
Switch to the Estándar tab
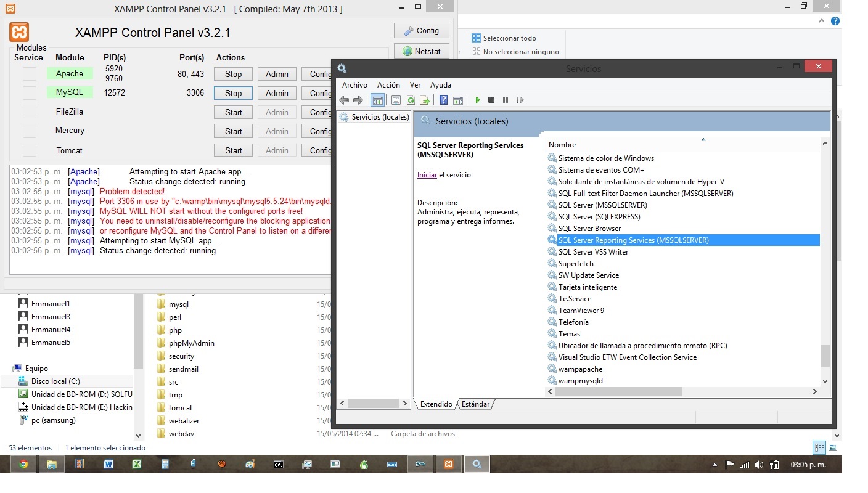point(476,404)
